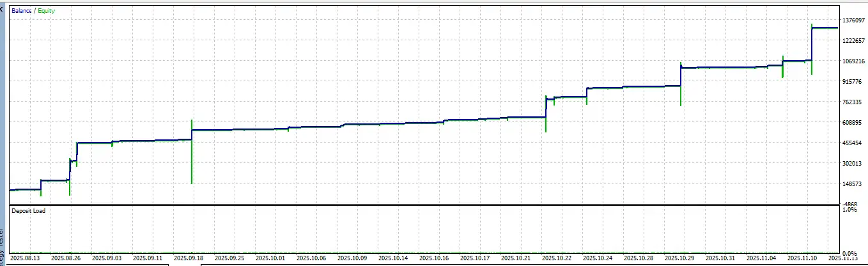Select the 2025.10.29 axis date
868x266 pixels.
[678, 259]
